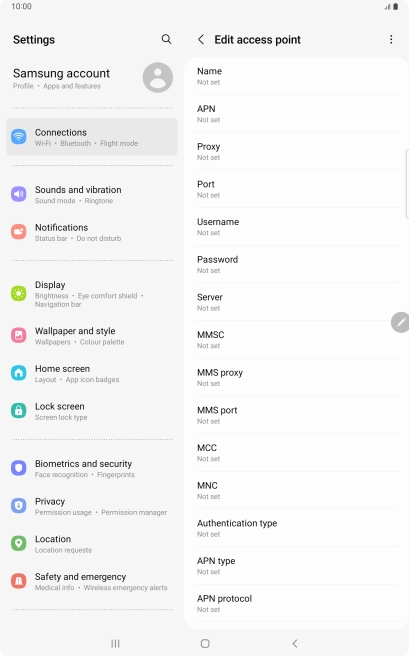The height and width of the screenshot is (656, 409).
Task: Open Biometrics and security settings
Action: pyautogui.click(x=92, y=469)
